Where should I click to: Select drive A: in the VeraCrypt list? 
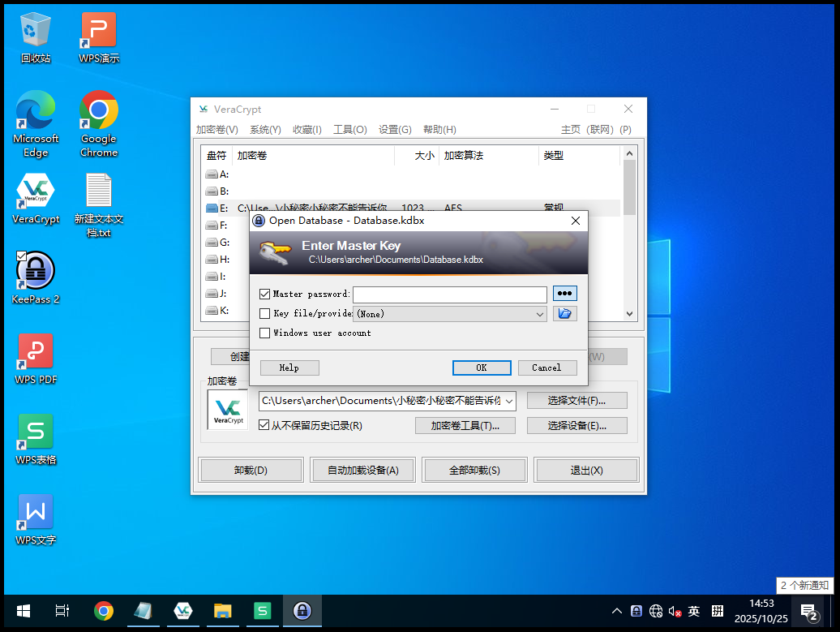tap(410, 174)
